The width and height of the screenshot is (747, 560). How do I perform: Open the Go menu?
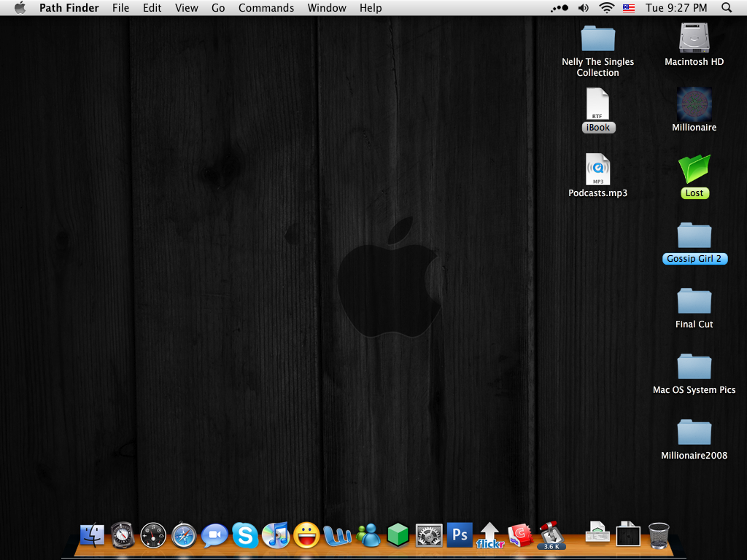[218, 8]
